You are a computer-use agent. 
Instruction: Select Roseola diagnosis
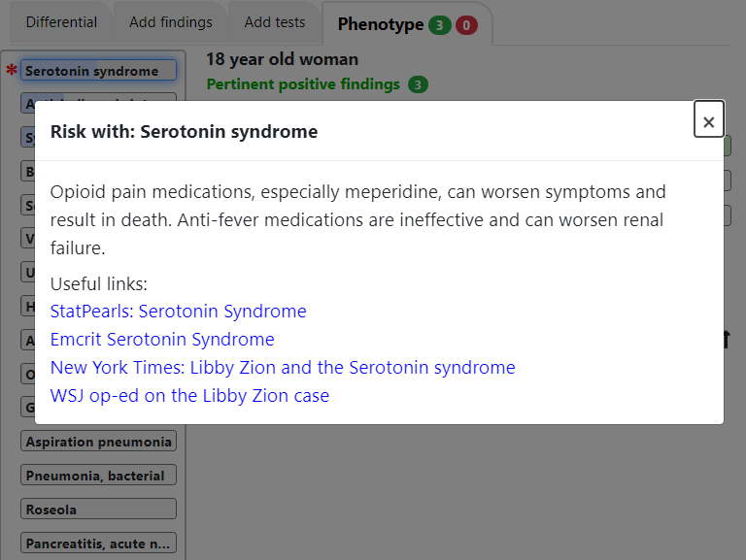point(98,509)
